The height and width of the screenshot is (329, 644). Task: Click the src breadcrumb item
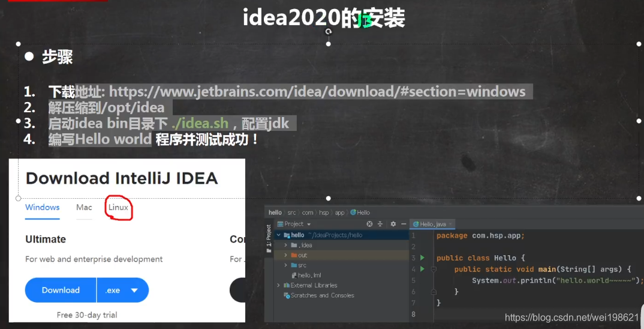(x=291, y=213)
